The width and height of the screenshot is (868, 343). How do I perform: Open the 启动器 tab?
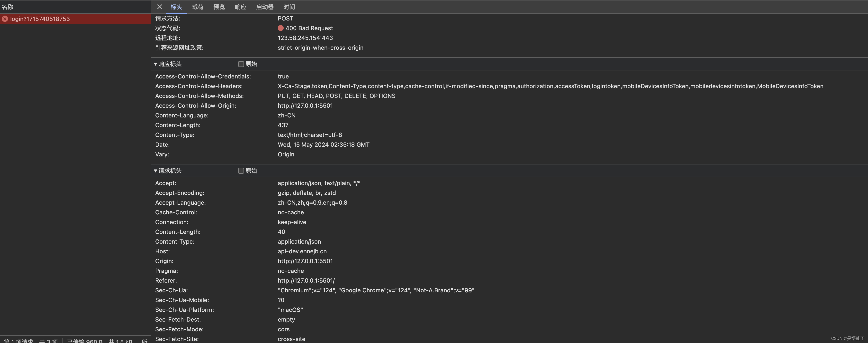tap(265, 7)
